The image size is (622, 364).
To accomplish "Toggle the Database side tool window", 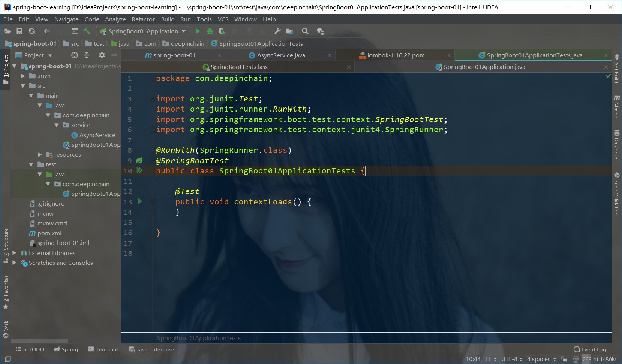I will click(x=616, y=144).
